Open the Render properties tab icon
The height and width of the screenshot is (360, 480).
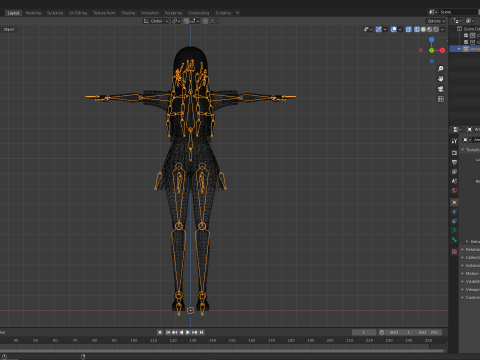coord(454,153)
